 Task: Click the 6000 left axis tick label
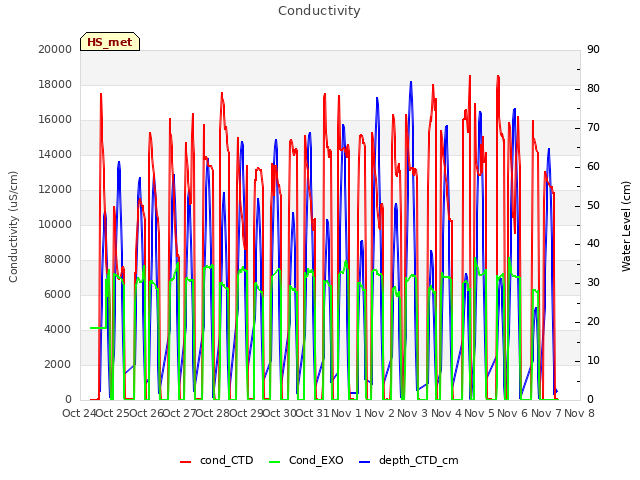[58, 294]
